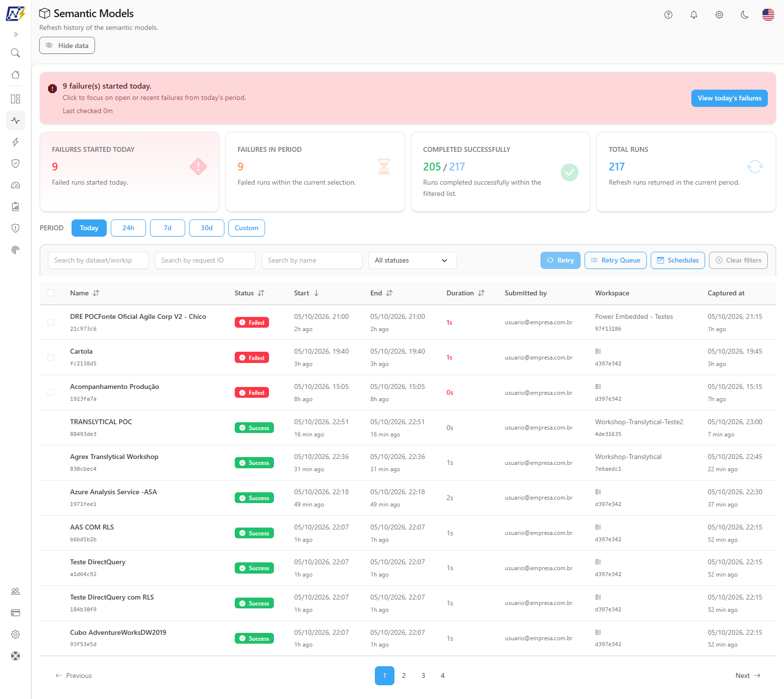Screen dimensions: 784x699
Task: Sort table by Name column
Action: click(x=85, y=293)
